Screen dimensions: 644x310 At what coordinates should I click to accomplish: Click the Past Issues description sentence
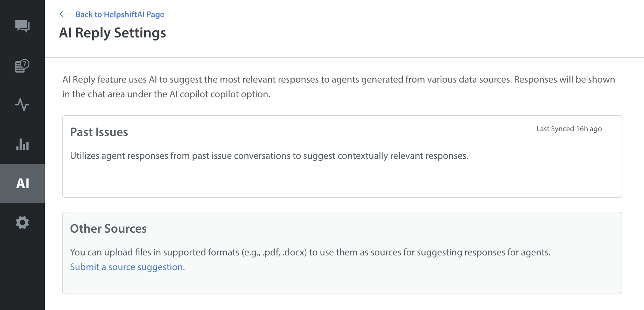click(269, 156)
